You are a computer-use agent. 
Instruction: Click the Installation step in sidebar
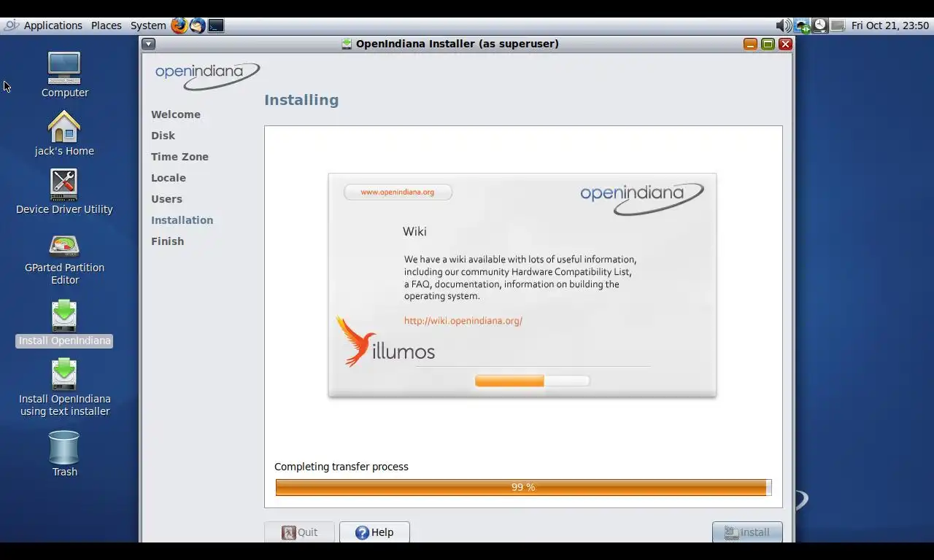182,220
